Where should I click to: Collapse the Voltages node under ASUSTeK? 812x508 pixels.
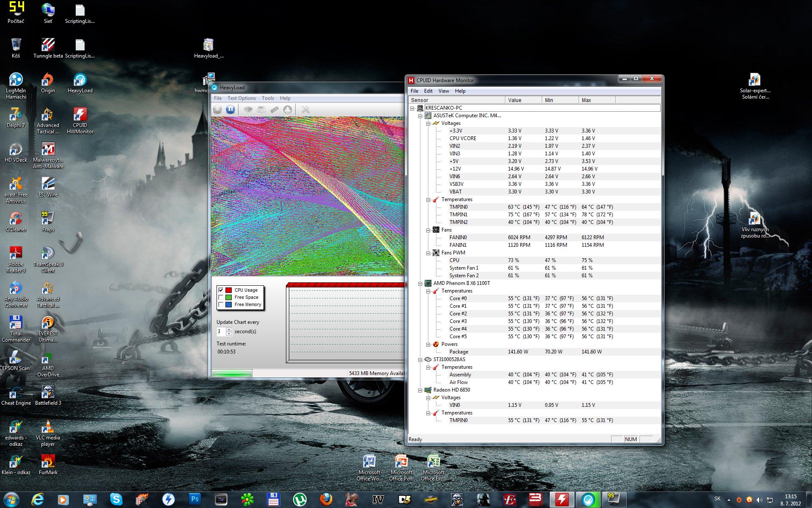428,123
